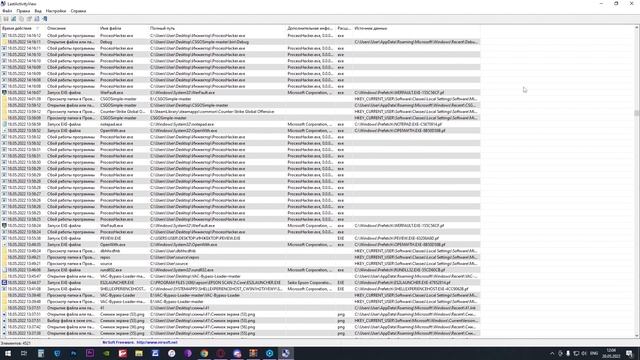The height and width of the screenshot is (360, 640).
Task: Click the scrollbar up arrow
Action: (x=636, y=28)
